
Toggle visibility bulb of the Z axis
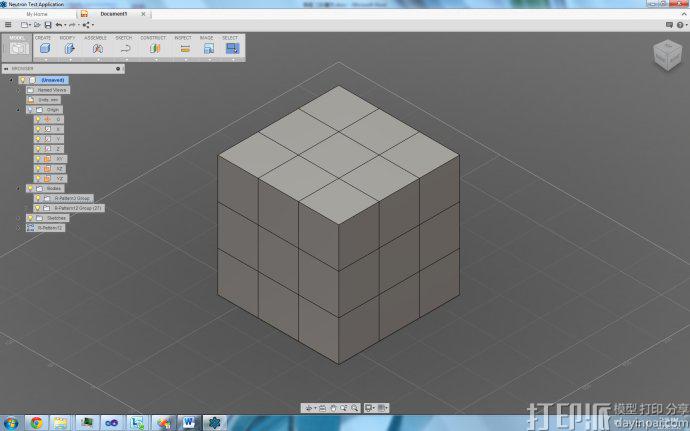click(x=38, y=149)
